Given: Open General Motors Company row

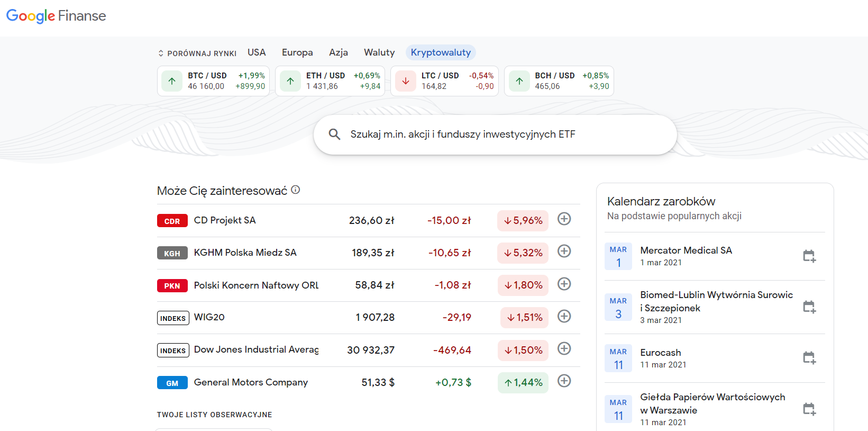Looking at the screenshot, I should [x=369, y=382].
